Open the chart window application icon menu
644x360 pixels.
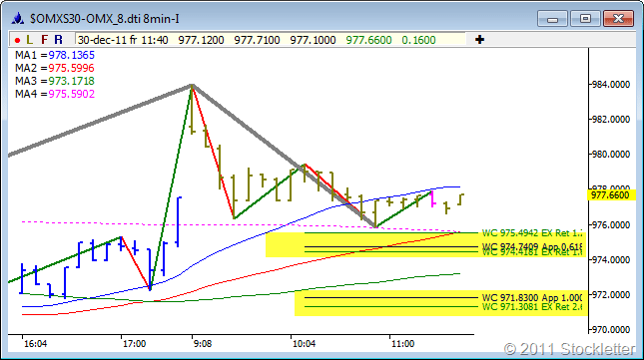click(x=18, y=19)
